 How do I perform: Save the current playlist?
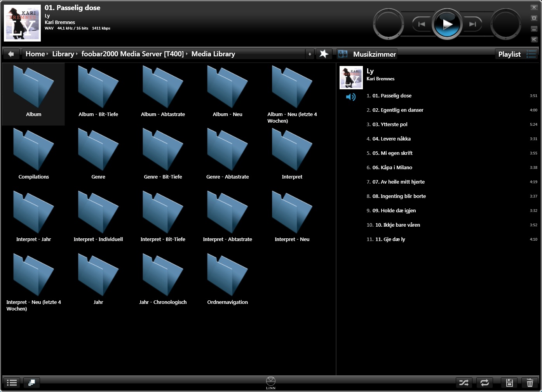[x=509, y=383]
